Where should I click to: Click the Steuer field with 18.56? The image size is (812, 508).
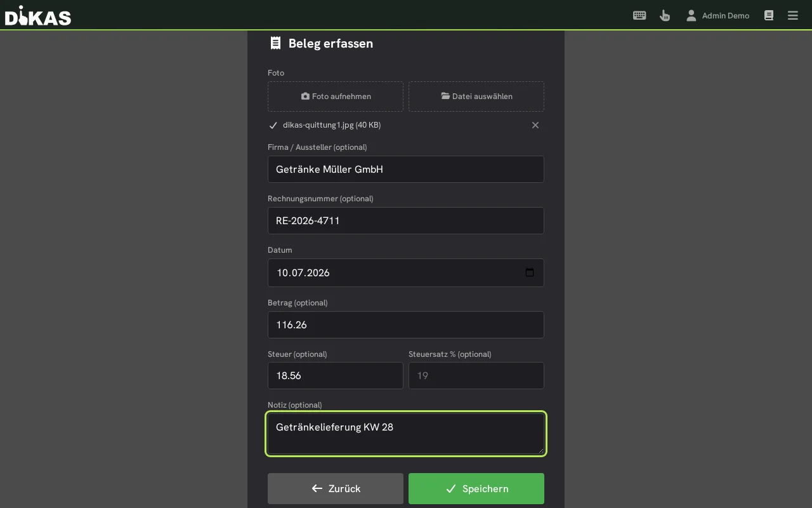tap(336, 376)
